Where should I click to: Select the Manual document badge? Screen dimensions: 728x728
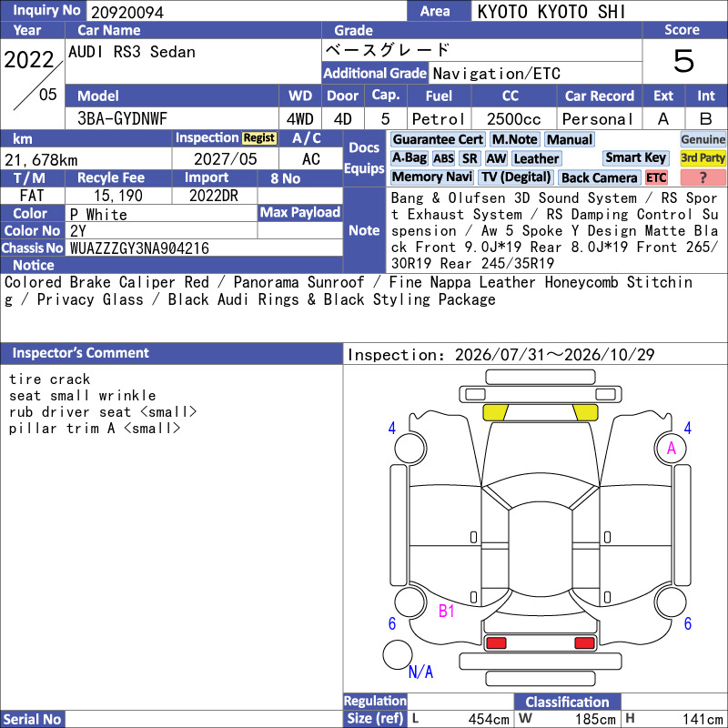click(570, 139)
